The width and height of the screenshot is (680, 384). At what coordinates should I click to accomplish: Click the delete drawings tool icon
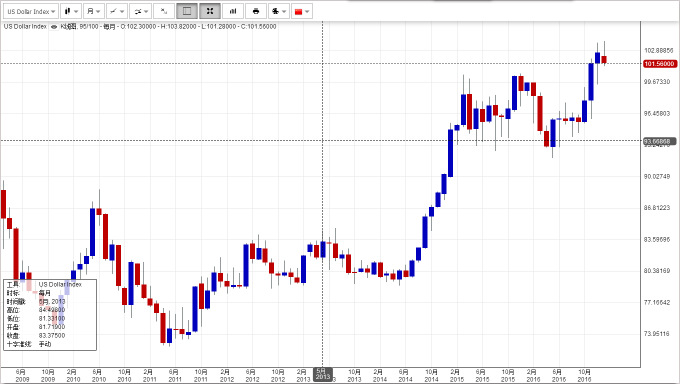(x=164, y=11)
